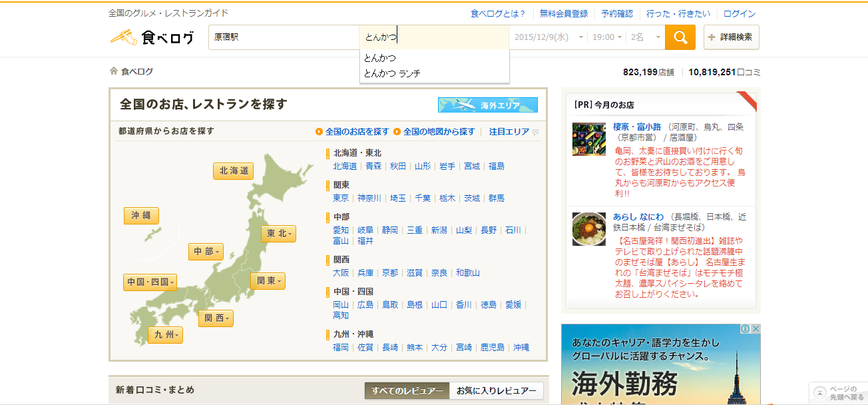Click the orange magnifier search button
868x405 pixels.
(680, 37)
